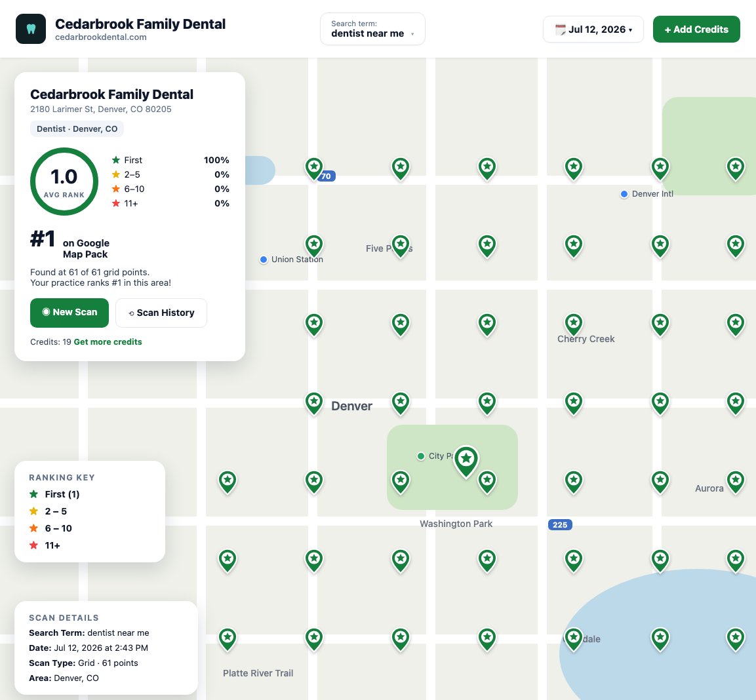
Task: Click the 225 highway badge
Action: (x=560, y=524)
